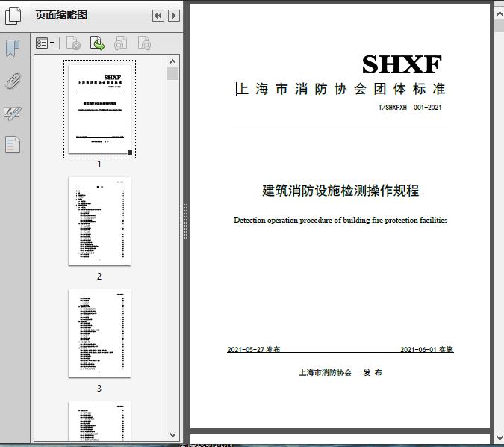Screen dimensions: 504x447
Task: Click the 页面缩略图 panel title
Action: (61, 15)
